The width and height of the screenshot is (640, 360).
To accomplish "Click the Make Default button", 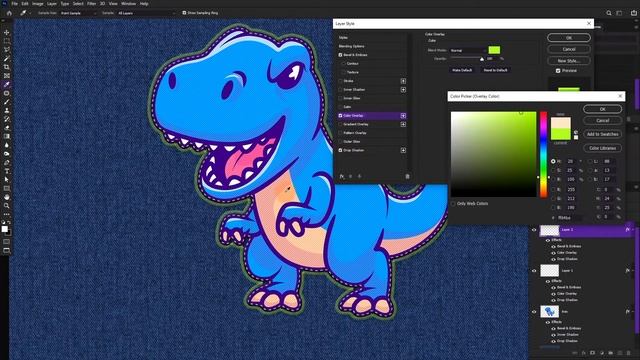I will 462,70.
